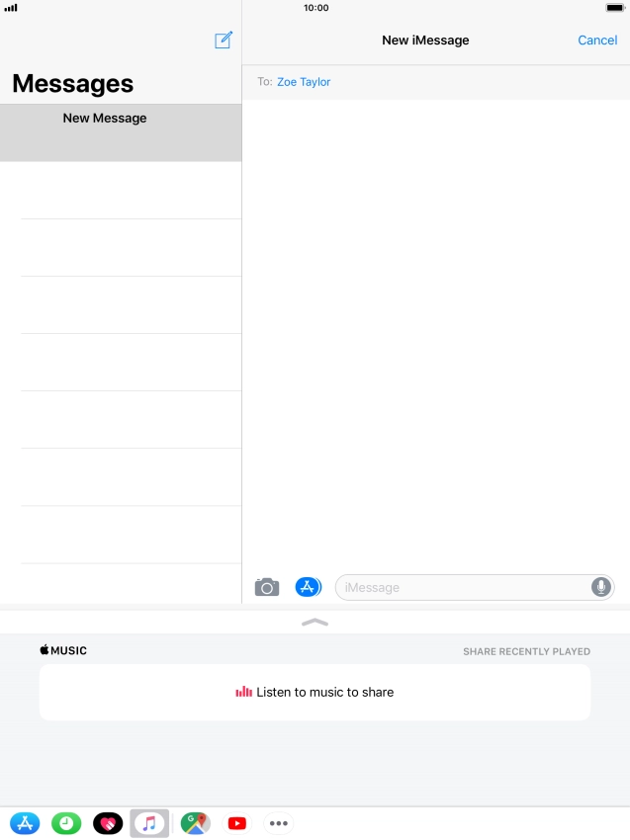The image size is (630, 840).
Task: Select the black heart Digital Touch app
Action: [108, 823]
